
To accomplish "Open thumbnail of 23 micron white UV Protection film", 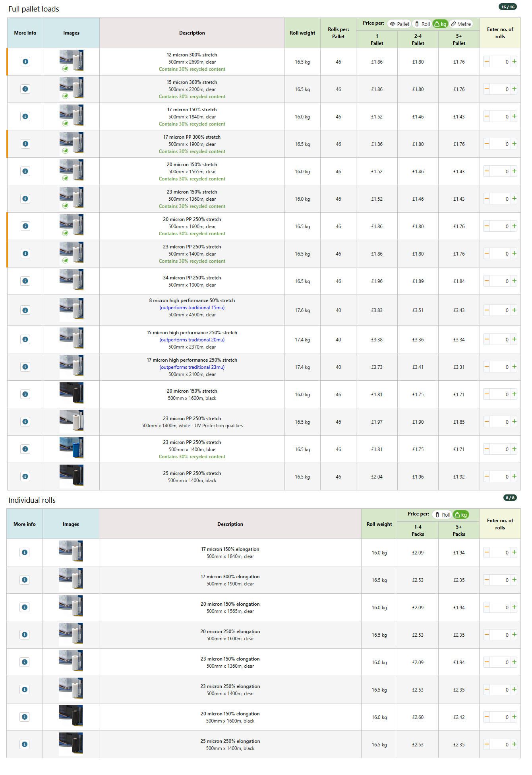I will [x=72, y=421].
